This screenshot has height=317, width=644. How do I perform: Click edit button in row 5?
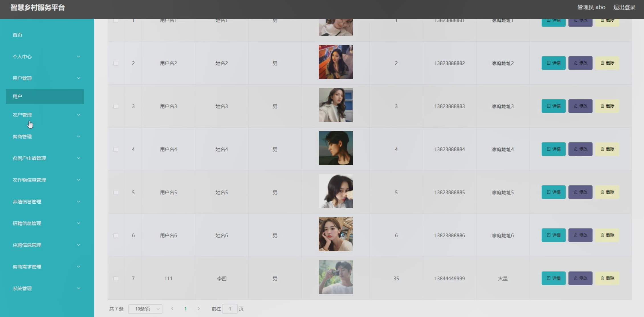pyautogui.click(x=580, y=192)
